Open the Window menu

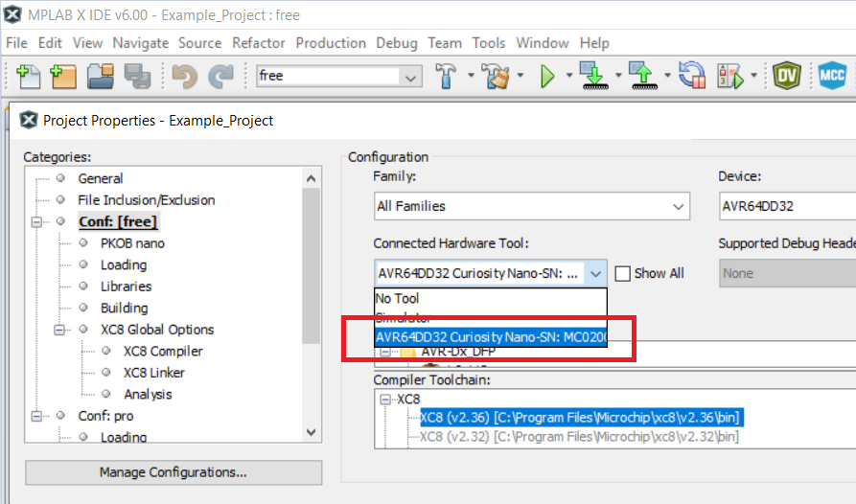(543, 43)
